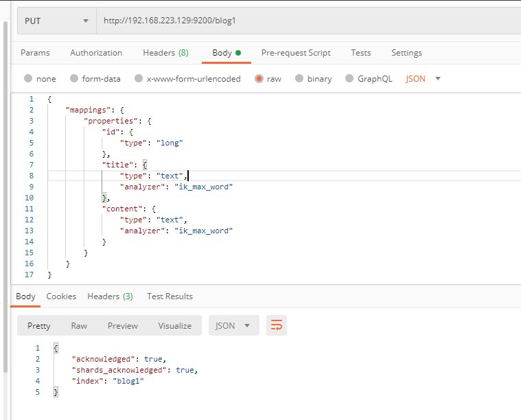The image size is (521, 420).
Task: Click "title" key on line 7
Action: click(x=117, y=165)
